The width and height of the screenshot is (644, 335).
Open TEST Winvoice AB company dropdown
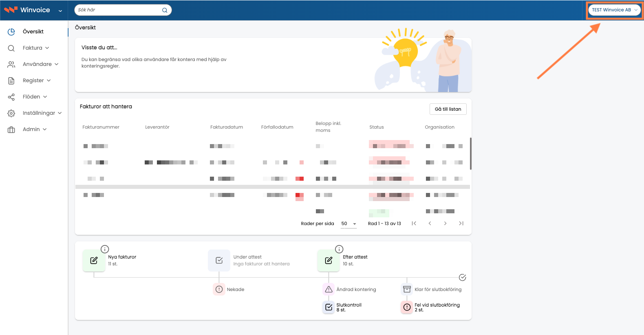click(x=615, y=10)
